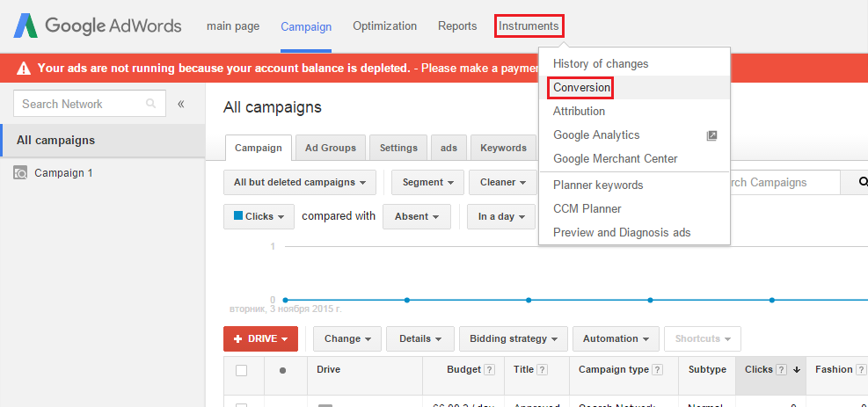The image size is (868, 407).
Task: Open the In a day dropdown
Action: pyautogui.click(x=501, y=217)
